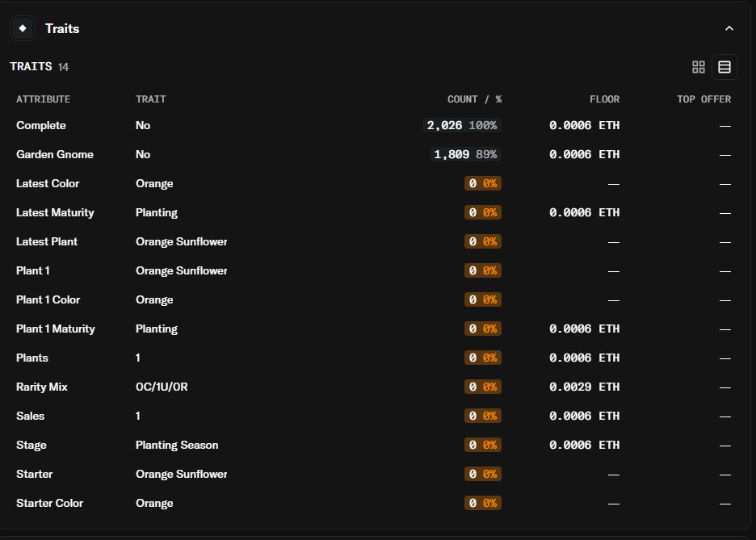Click the 0C/1U/0R trait value

162,387
